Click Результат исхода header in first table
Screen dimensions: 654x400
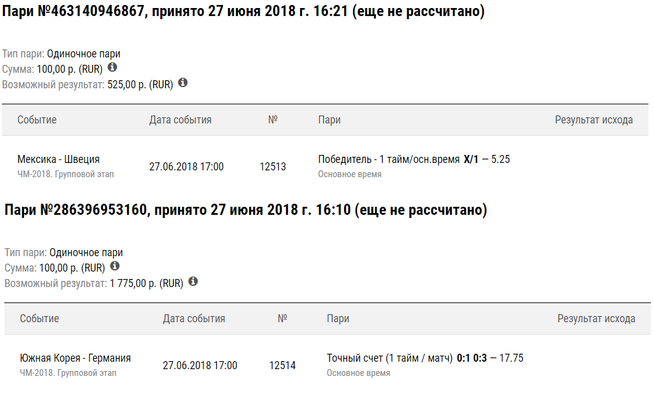coord(594,120)
